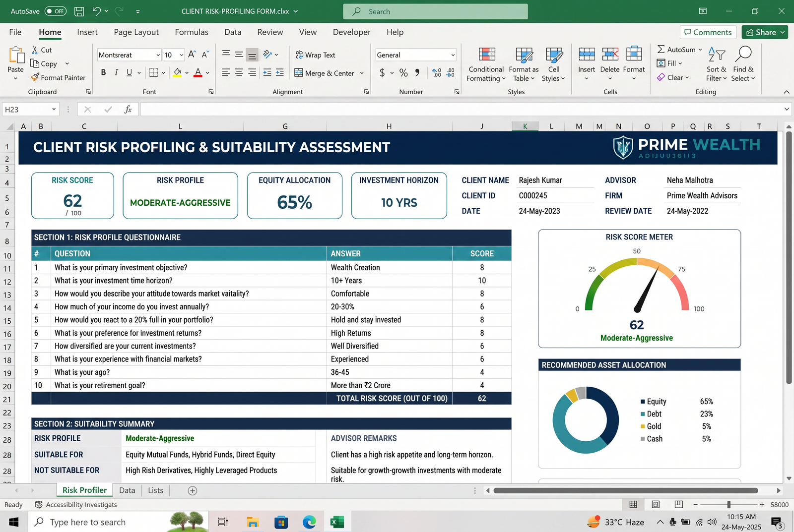
Task: Apply the red Font Color
Action: 198,72
